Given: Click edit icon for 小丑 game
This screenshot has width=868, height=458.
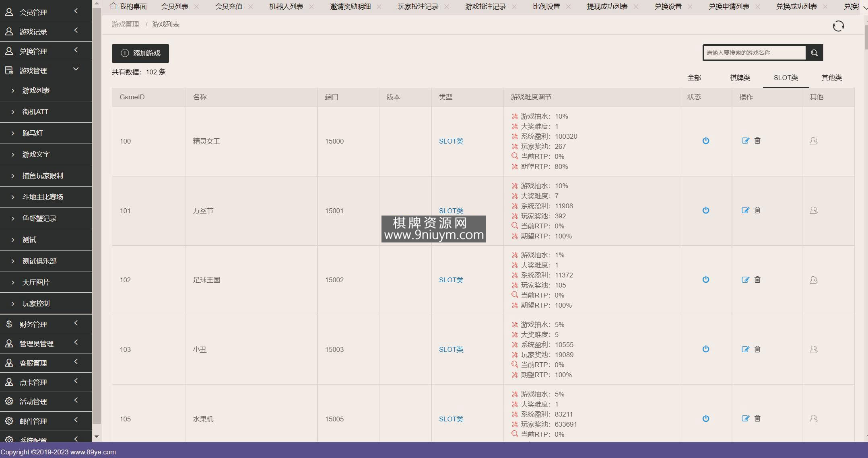Looking at the screenshot, I should 745,349.
